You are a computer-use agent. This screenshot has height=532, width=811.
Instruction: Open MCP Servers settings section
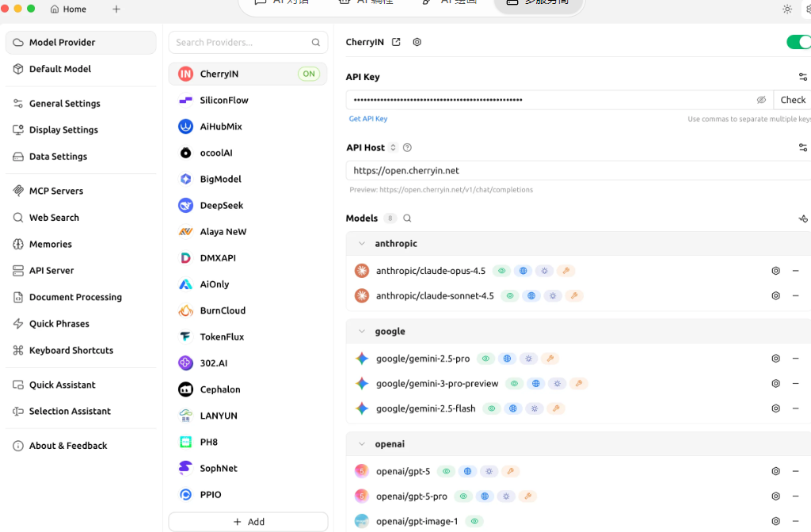(x=55, y=191)
